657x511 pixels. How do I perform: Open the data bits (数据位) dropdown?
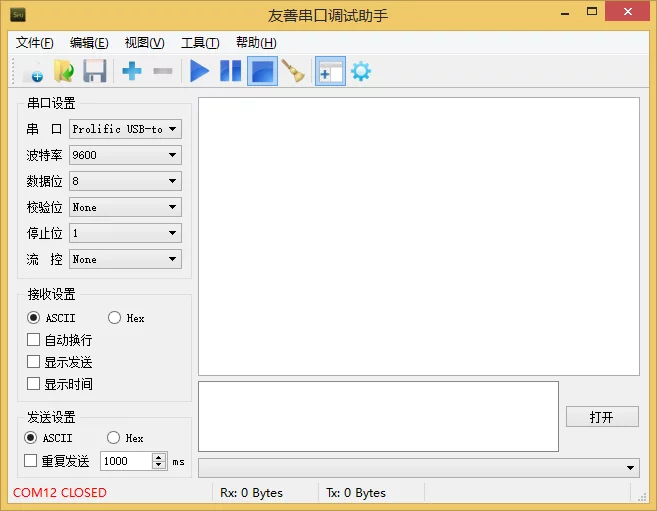(x=125, y=181)
